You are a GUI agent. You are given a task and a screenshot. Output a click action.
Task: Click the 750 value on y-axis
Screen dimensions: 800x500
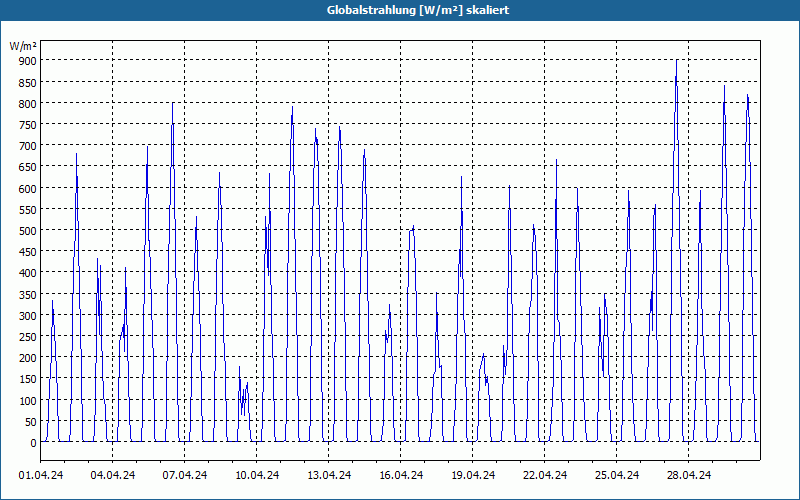28,124
